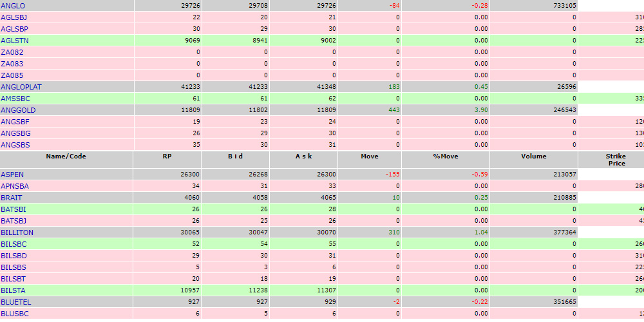
Task: Select the BLUSBC warrant code
Action: (x=15, y=314)
